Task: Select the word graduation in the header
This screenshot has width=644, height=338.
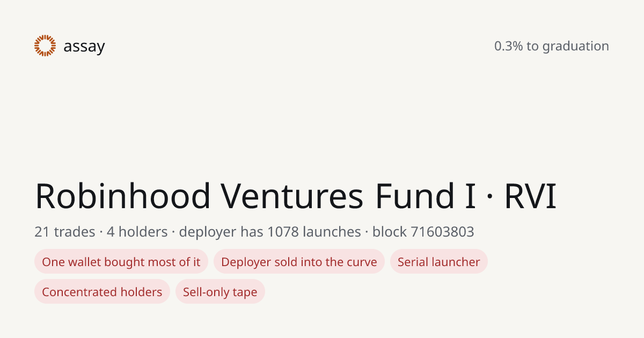Action: tap(575, 47)
